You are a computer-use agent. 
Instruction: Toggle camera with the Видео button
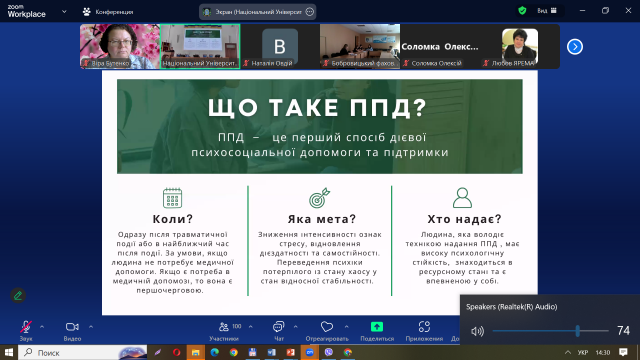72,331
